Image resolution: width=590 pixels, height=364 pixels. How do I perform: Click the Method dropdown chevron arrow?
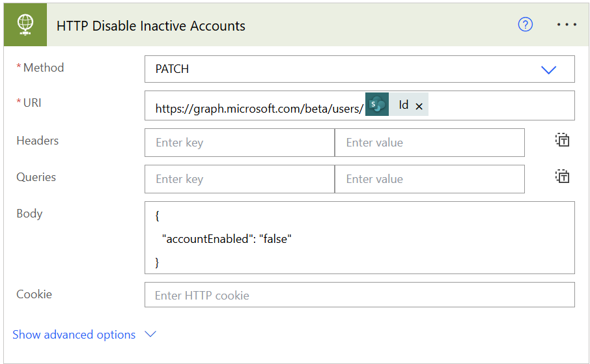click(549, 70)
